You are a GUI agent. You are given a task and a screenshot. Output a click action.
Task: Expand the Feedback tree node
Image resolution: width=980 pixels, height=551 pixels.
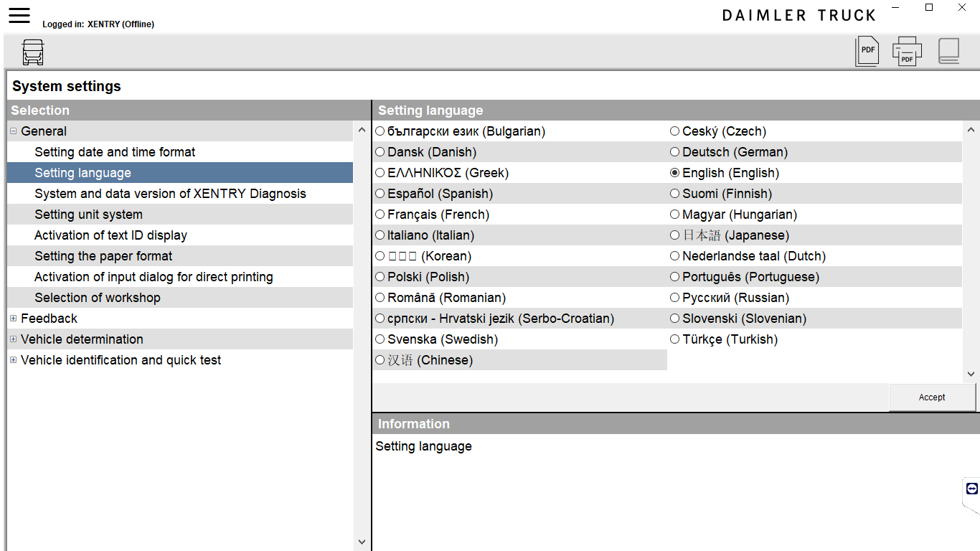point(14,319)
